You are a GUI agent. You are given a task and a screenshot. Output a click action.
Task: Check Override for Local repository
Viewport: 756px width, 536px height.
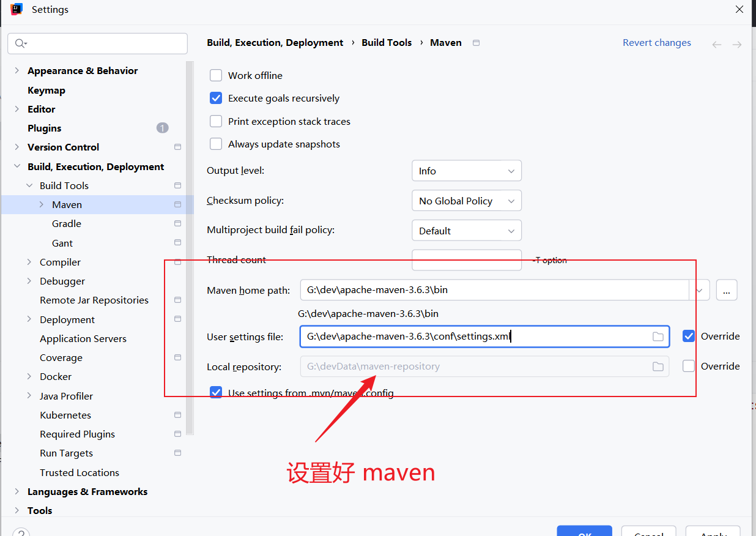point(689,366)
